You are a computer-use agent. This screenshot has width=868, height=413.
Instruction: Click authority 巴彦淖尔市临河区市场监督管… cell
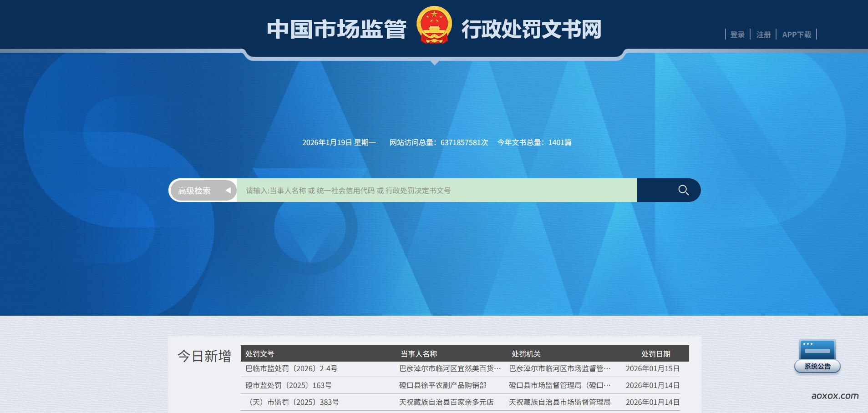(560, 368)
